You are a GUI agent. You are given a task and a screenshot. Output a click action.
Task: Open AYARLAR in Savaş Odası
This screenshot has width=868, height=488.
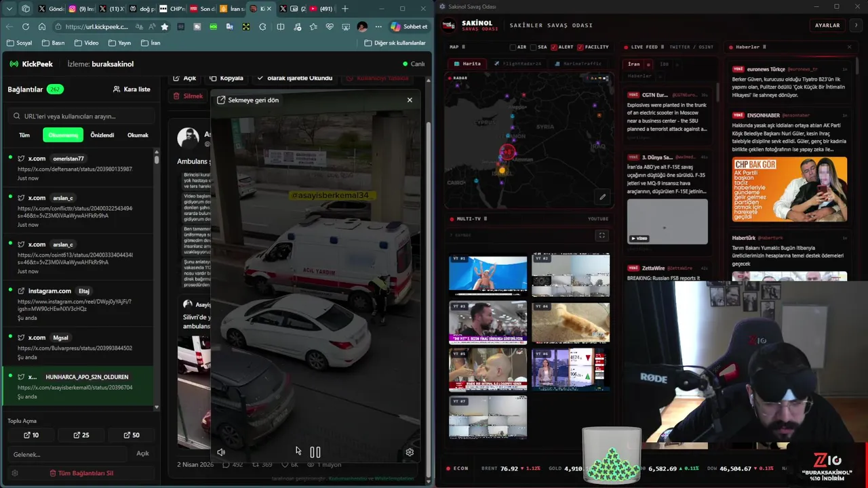tap(827, 25)
